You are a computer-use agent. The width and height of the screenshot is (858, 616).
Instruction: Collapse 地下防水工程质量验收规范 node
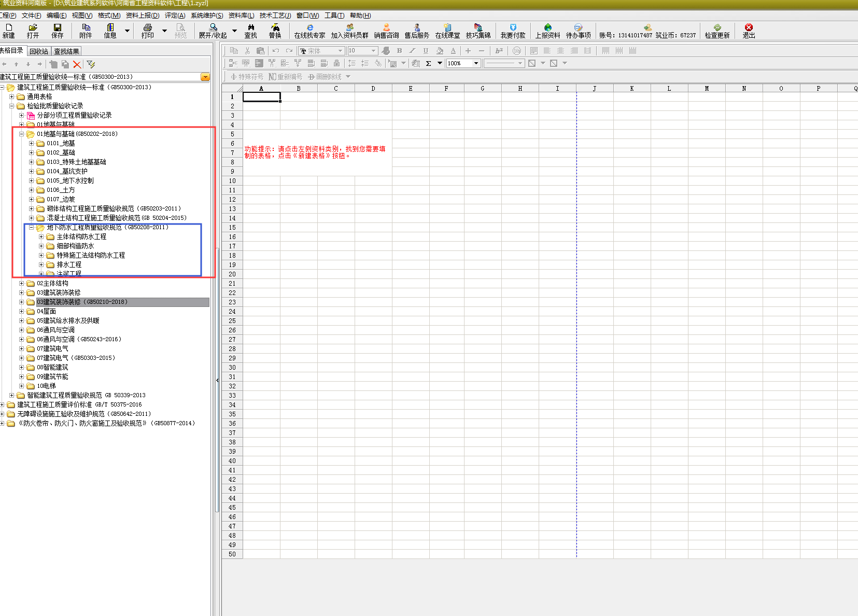[32, 227]
